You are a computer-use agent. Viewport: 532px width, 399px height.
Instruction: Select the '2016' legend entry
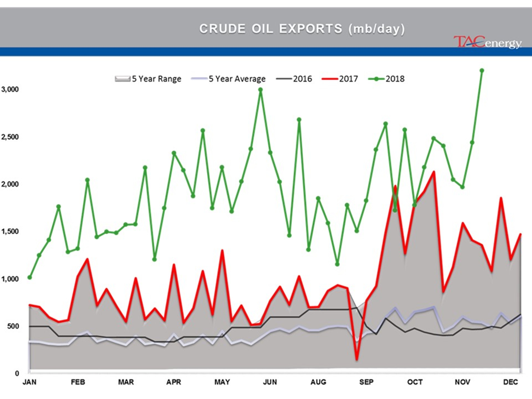point(294,79)
